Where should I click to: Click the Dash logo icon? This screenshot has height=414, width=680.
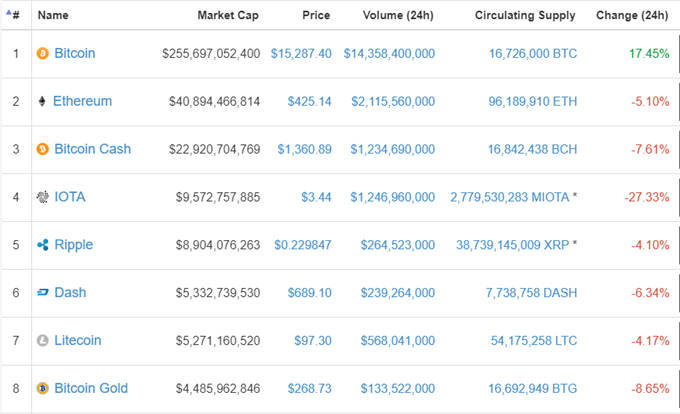[x=42, y=293]
